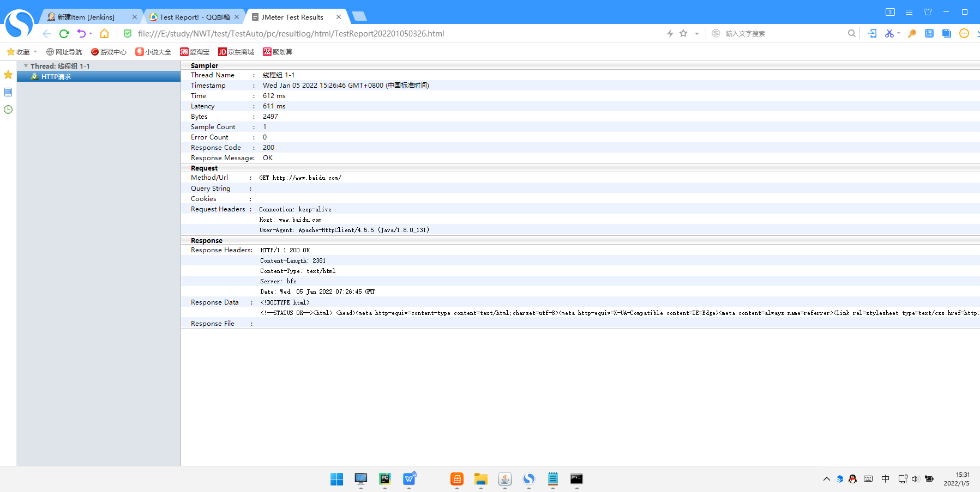
Task: Open the File Explorer folder taskbar icon
Action: tap(480, 479)
